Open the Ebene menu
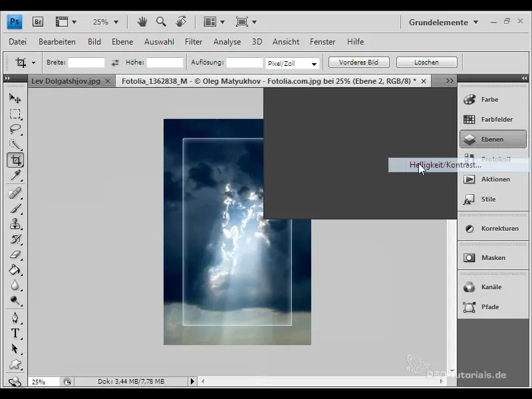Image resolution: width=532 pixels, height=399 pixels. (x=122, y=42)
